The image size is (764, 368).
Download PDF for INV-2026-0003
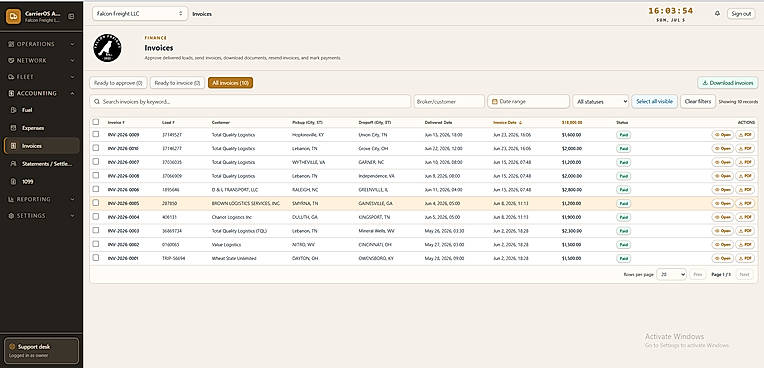click(745, 231)
